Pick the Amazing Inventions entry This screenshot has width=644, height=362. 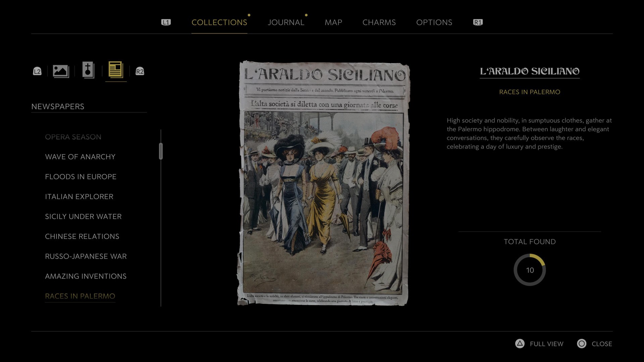(x=86, y=276)
